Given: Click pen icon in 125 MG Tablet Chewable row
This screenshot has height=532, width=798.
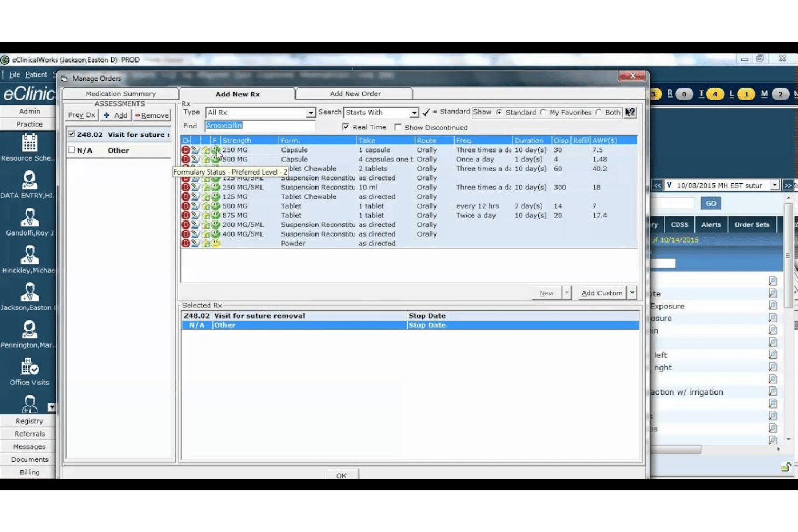Looking at the screenshot, I should pyautogui.click(x=195, y=197).
